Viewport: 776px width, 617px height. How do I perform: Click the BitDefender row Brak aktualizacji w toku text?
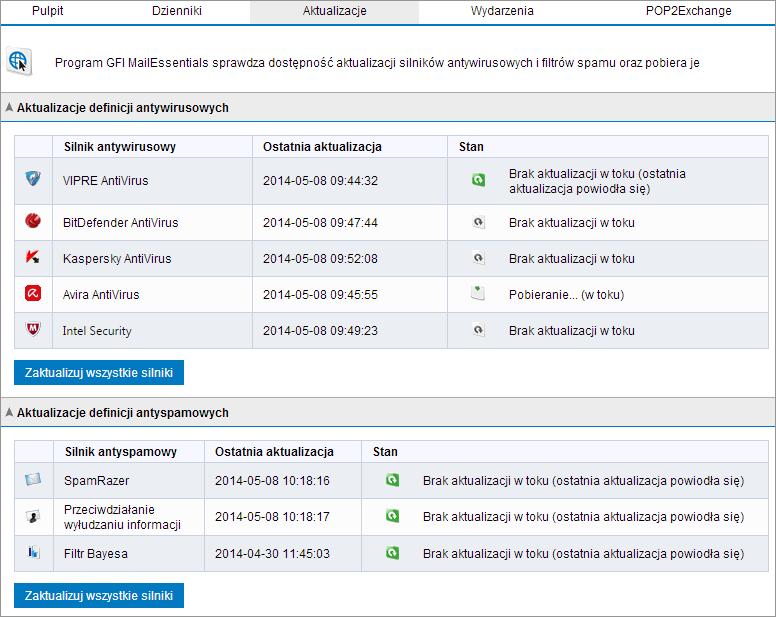[x=572, y=223]
